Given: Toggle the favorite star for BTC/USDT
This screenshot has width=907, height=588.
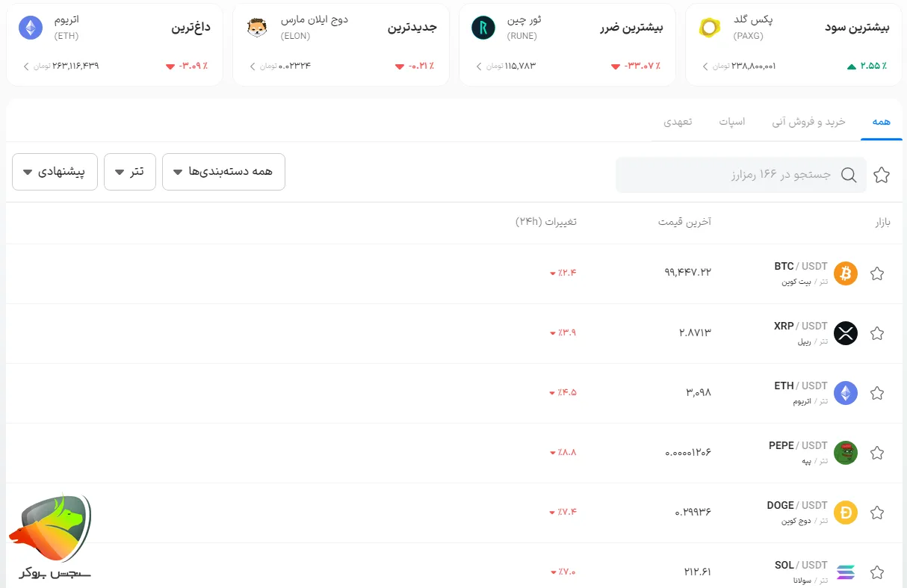Looking at the screenshot, I should pos(877,273).
